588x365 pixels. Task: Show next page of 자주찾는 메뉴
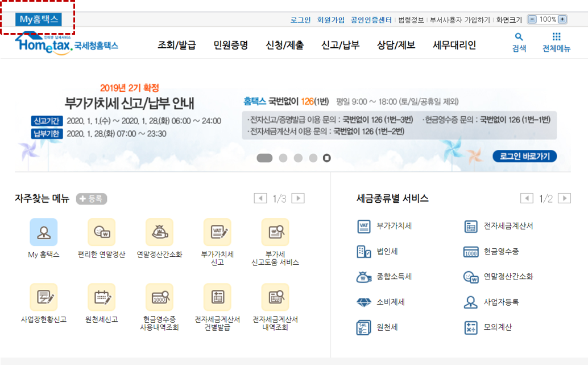(x=298, y=198)
